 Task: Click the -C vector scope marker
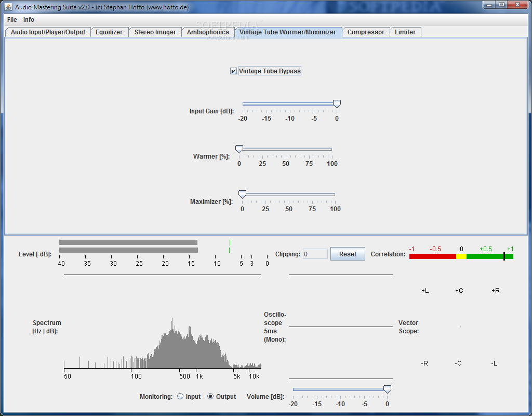click(x=458, y=363)
